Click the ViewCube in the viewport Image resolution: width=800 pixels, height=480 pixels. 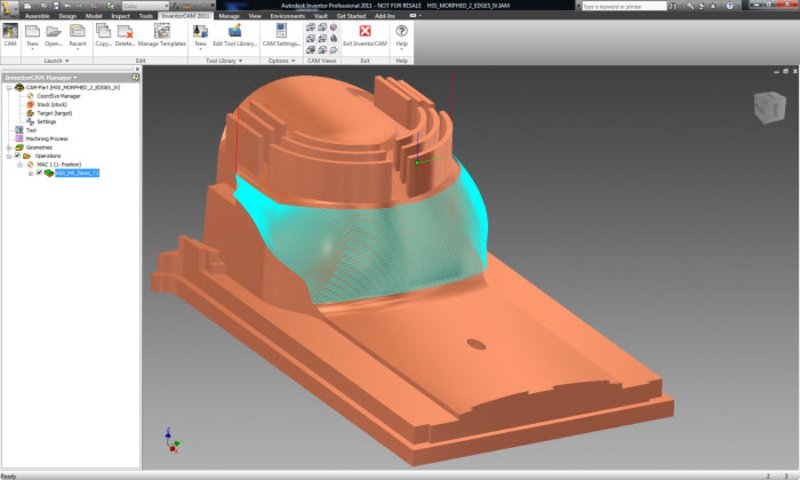coord(769,106)
